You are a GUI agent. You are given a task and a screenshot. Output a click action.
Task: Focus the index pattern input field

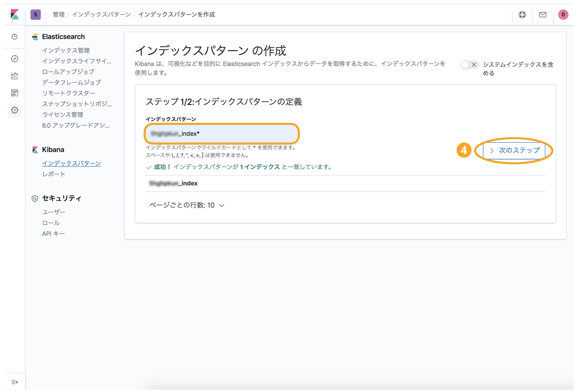click(x=221, y=134)
